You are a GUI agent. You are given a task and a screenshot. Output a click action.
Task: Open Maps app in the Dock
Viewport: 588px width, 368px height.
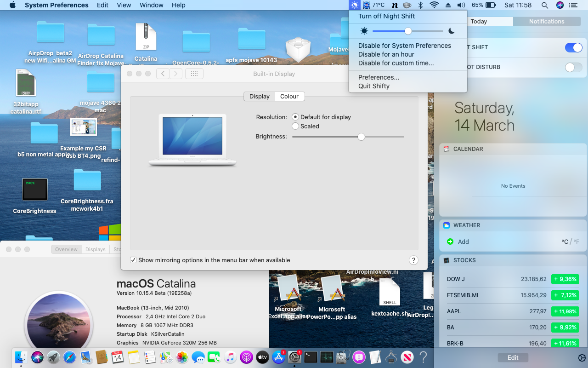coord(166,357)
